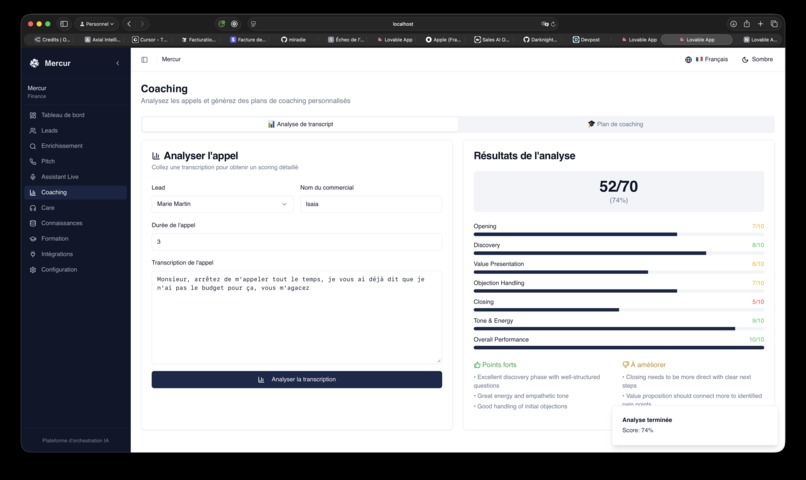This screenshot has height=480, width=806.
Task: Switch to the Plan de coaching tab
Action: pos(615,124)
